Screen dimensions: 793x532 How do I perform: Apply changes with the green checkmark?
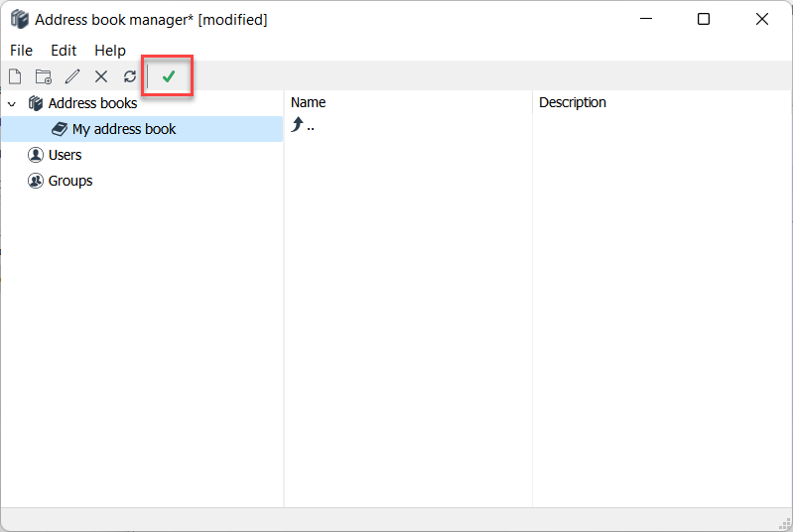(x=168, y=76)
